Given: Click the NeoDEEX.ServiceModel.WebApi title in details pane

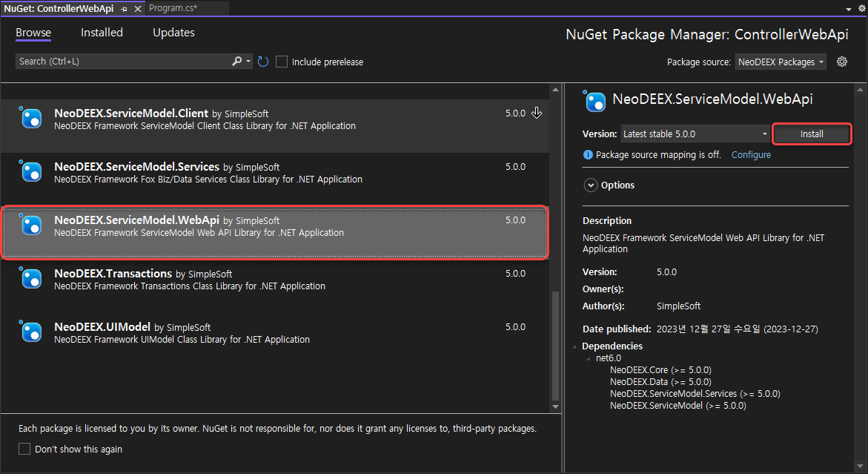Looking at the screenshot, I should 712,99.
